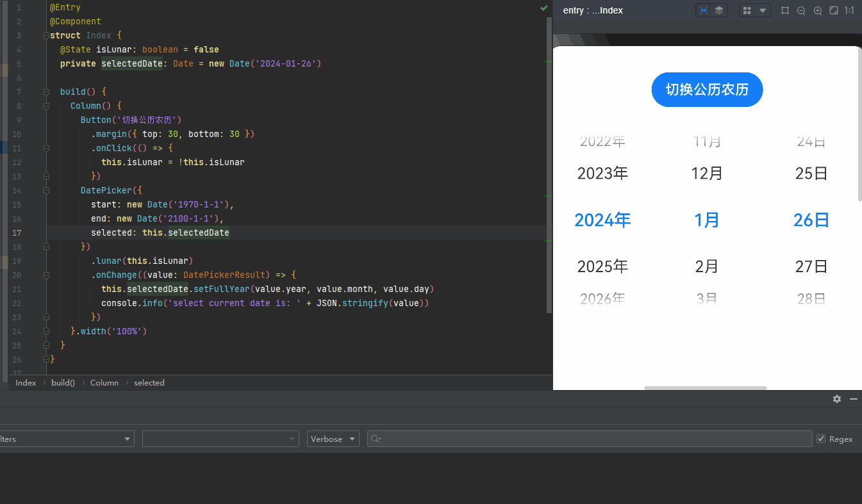Click the .width('100%') code text
Screen dimensions: 862x504
click(112, 331)
